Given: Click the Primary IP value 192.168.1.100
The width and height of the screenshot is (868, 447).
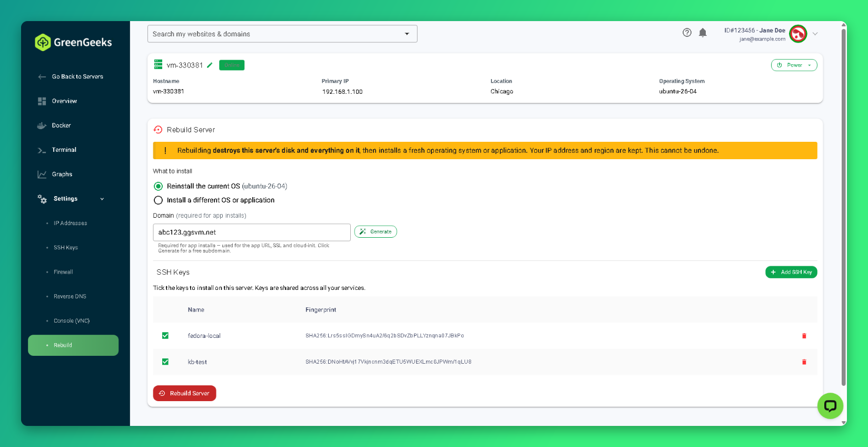Looking at the screenshot, I should (x=342, y=92).
